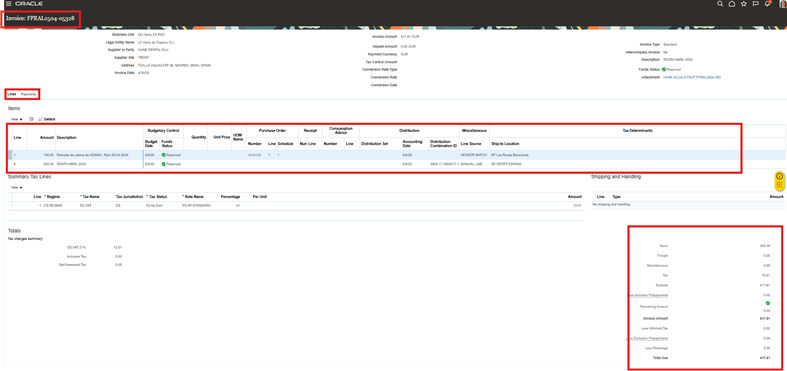Viewport: 787px width, 371px height.
Task: Open the Watchlist flag icon
Action: [756, 4]
